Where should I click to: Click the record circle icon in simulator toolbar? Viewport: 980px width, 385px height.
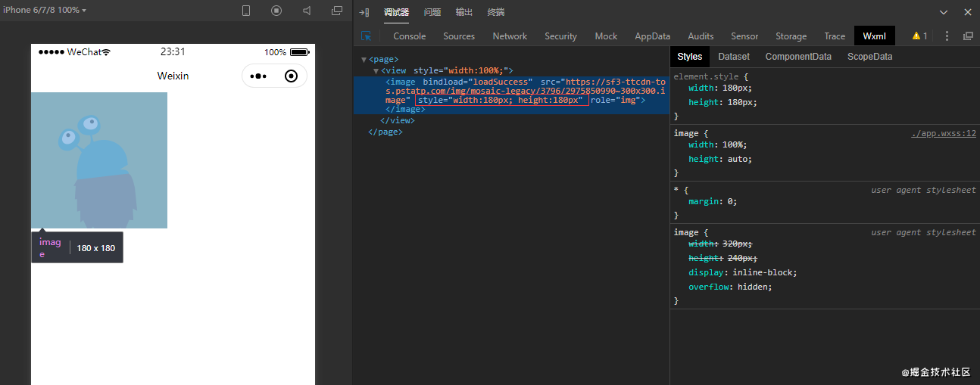(x=276, y=11)
